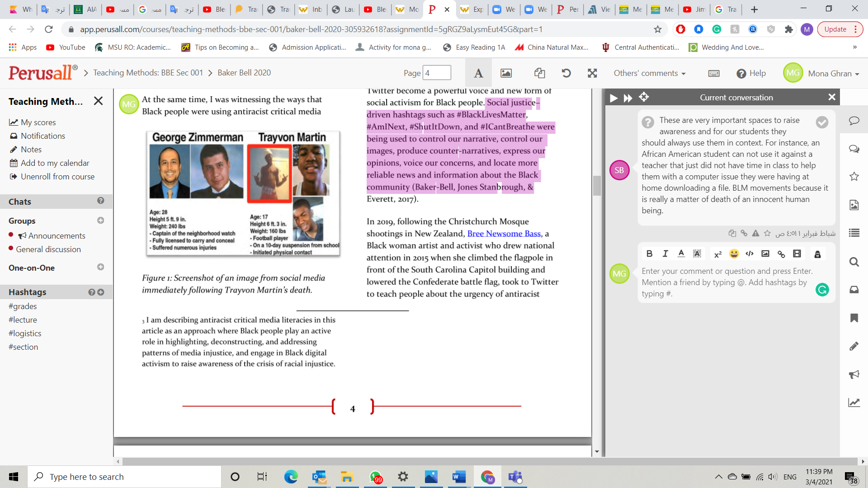The image size is (868, 488).
Task: Skip forward with the double-arrow icon
Action: pos(628,98)
